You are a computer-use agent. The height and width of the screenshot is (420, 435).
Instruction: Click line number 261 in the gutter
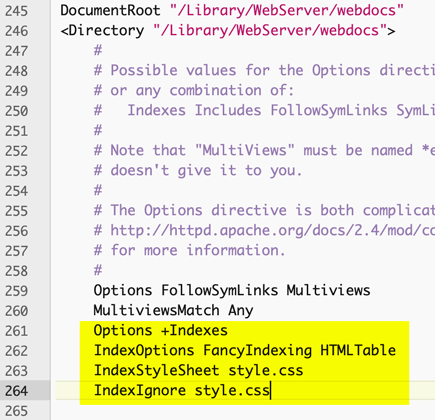pyautogui.click(x=16, y=331)
